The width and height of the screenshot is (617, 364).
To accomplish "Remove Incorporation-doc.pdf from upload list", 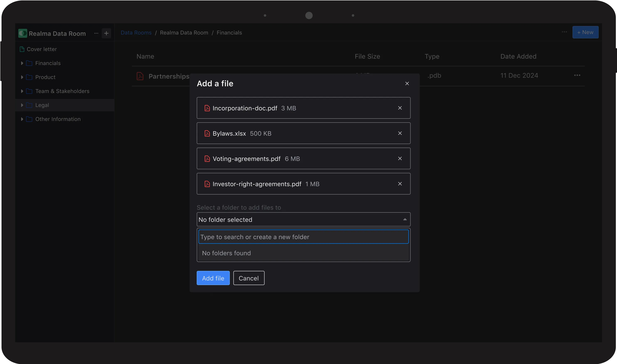I will pyautogui.click(x=400, y=108).
